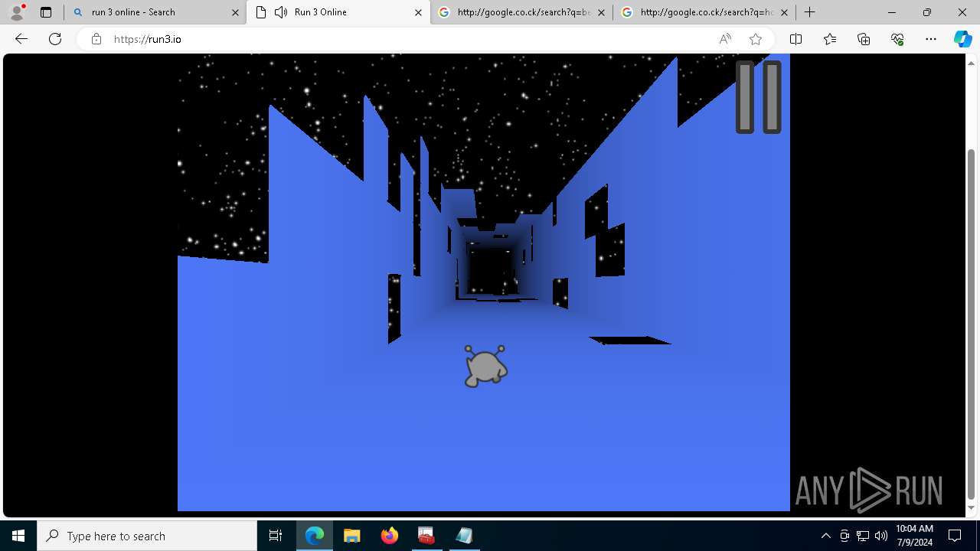Enable split screen view

click(x=795, y=39)
